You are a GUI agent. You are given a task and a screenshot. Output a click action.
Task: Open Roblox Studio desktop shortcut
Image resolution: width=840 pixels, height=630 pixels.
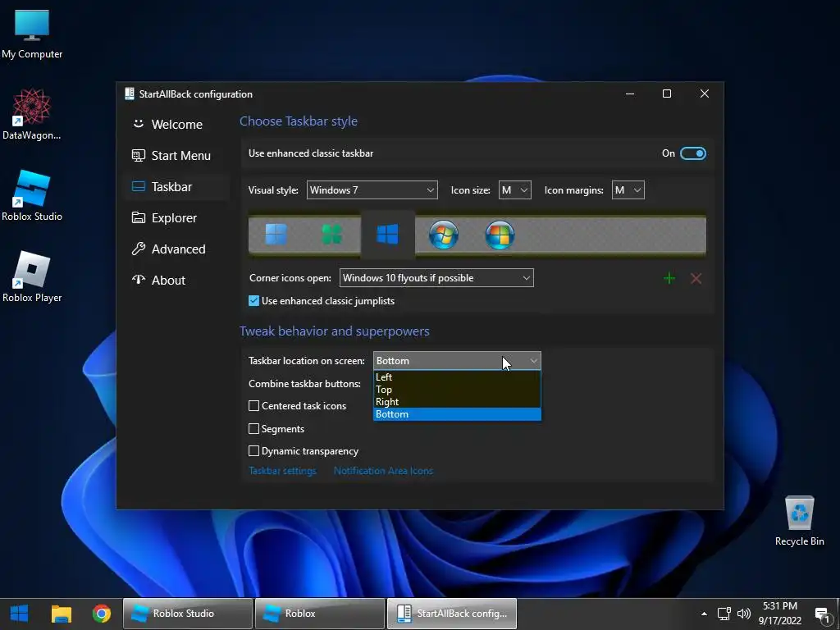click(32, 195)
